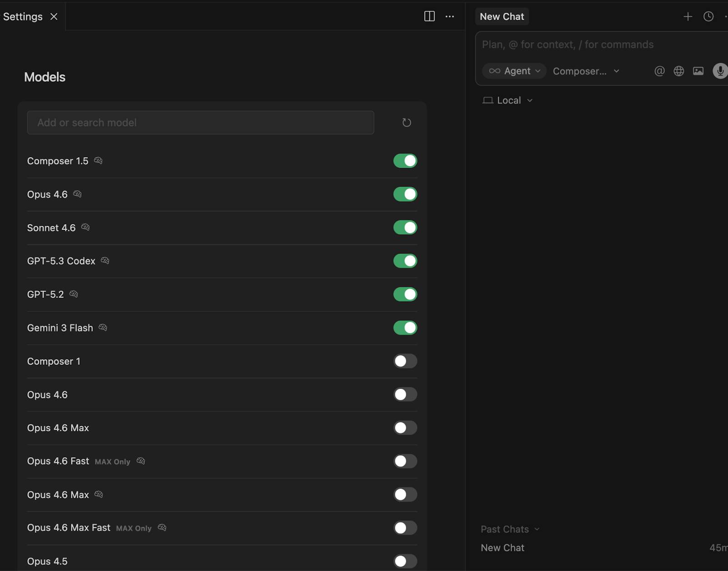Click the brain icon beside Composer 1.5

click(98, 161)
